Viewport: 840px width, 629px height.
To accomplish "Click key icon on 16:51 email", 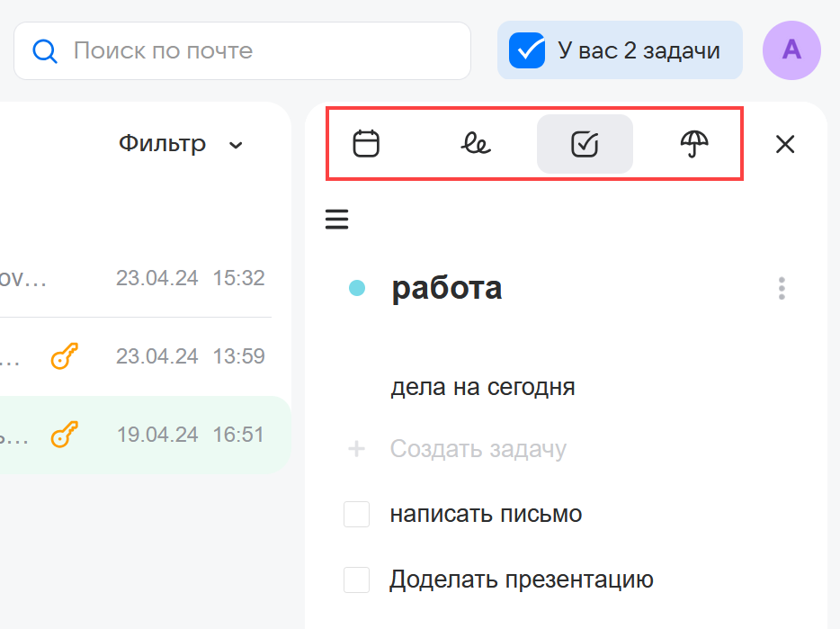I will click(x=64, y=436).
